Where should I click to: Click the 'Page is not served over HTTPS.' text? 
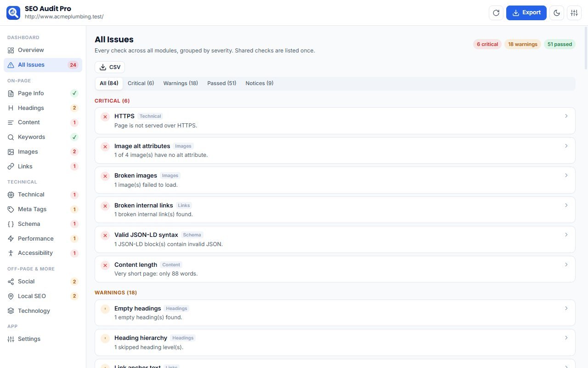point(156,125)
